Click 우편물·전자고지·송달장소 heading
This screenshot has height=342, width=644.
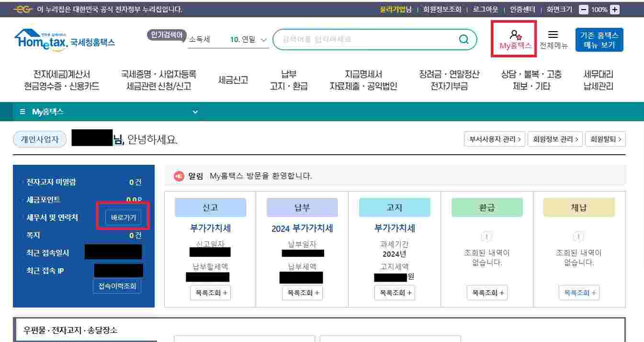pyautogui.click(x=70, y=330)
